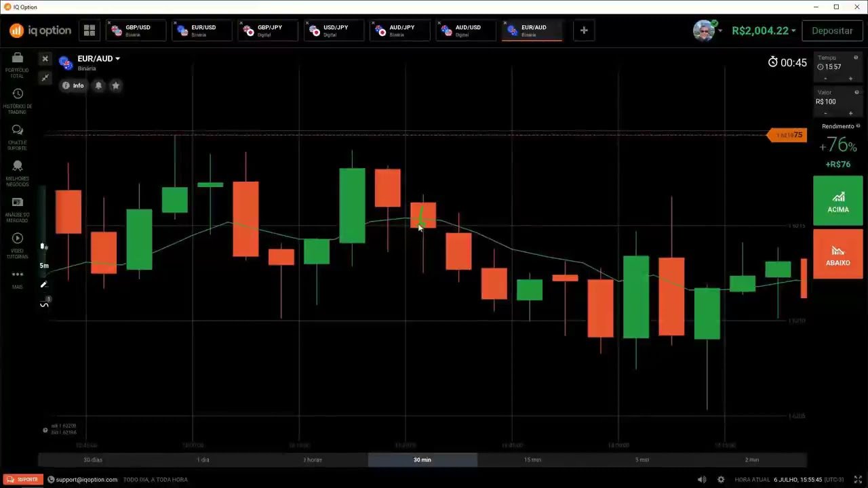Viewport: 868px width, 488px height.
Task: Toggle price alert bell icon
Action: point(98,85)
